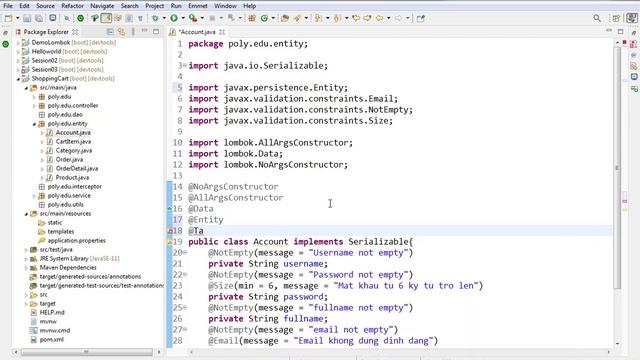This screenshot has width=640, height=360.
Task: Select CartItem.java in Package Explorer
Action: coord(73,141)
